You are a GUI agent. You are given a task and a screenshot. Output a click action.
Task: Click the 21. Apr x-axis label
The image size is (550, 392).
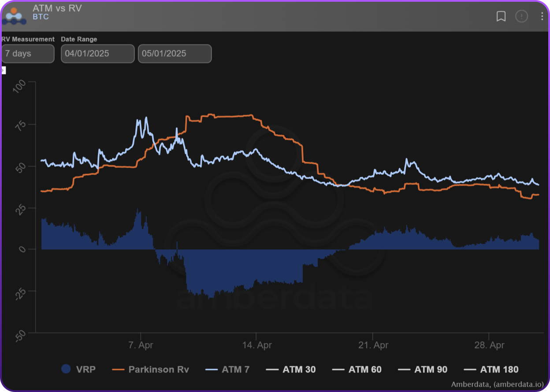373,345
